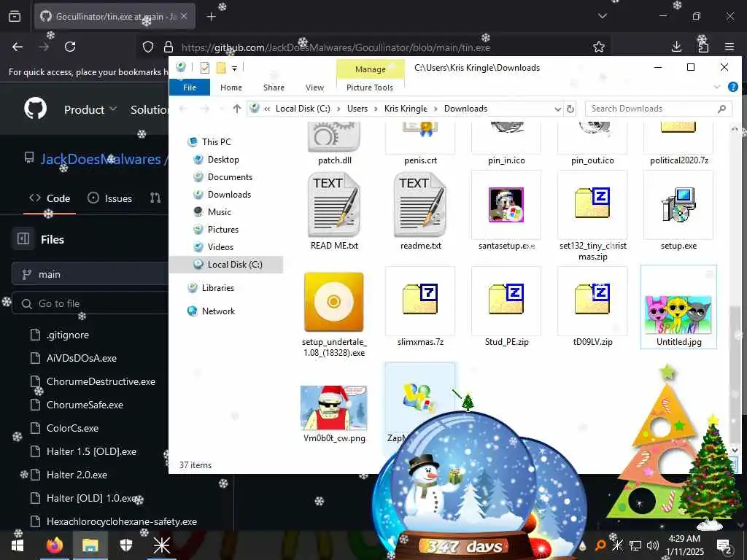Open notification center in taskbar
The width and height of the screenshot is (747, 560).
[x=724, y=545]
